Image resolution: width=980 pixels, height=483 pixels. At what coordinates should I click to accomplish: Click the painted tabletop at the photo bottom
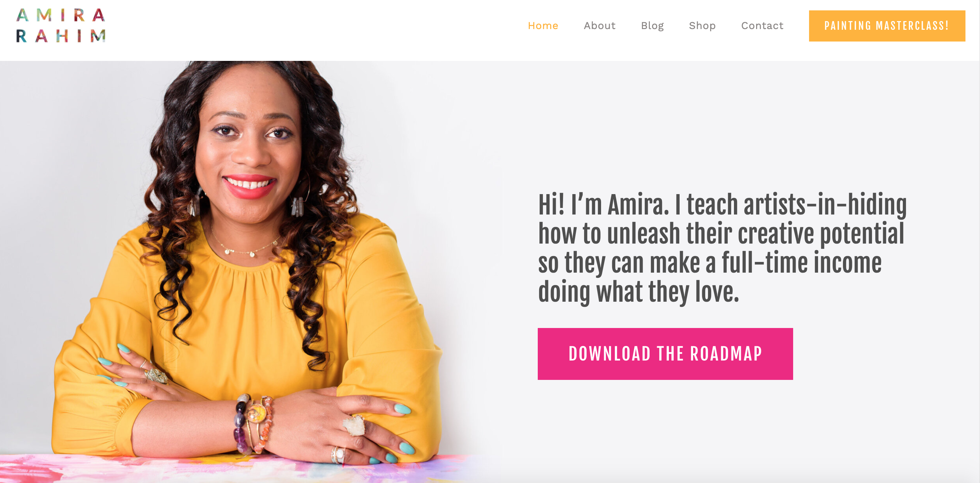tap(236, 468)
